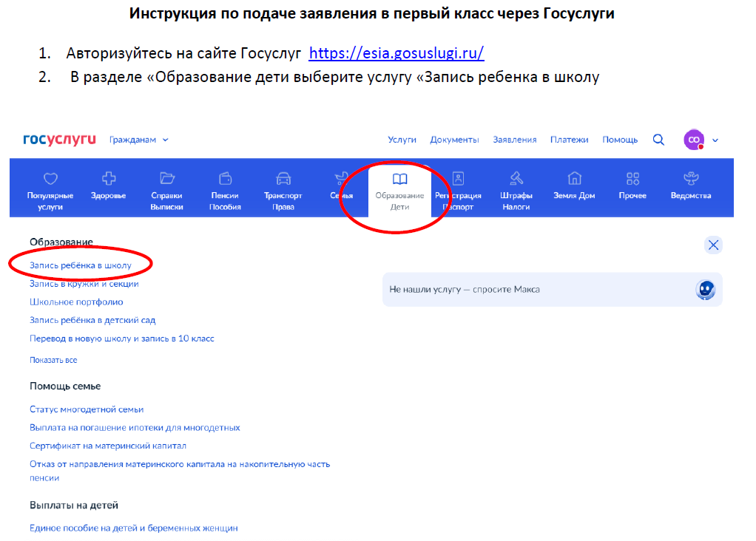Viewport: 756px width, 541px height.
Task: Open the Транспорт Права car icon
Action: (x=283, y=179)
